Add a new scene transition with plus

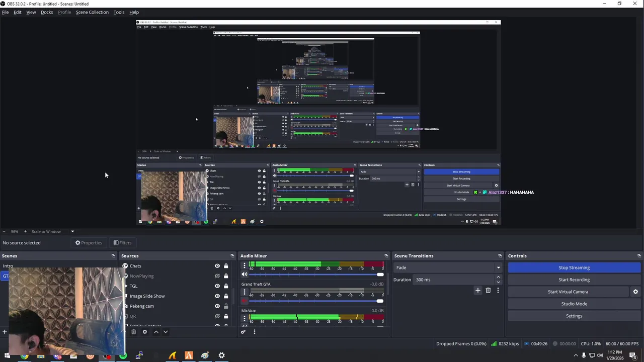(x=478, y=290)
